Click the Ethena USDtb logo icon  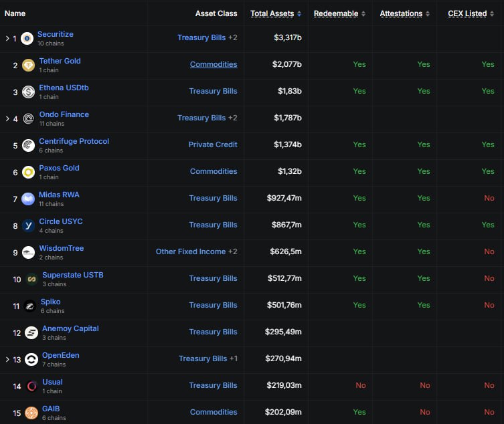point(28,92)
